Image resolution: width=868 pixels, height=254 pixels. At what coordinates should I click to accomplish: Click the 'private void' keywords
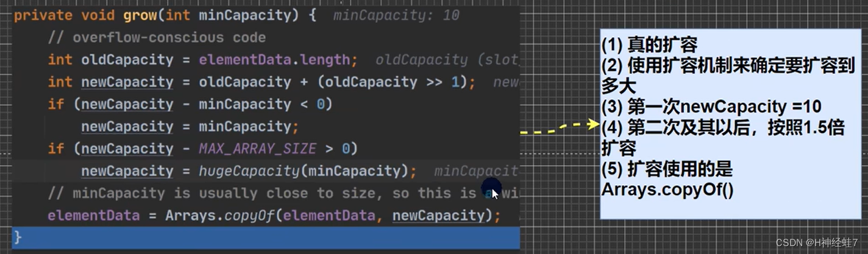click(65, 15)
